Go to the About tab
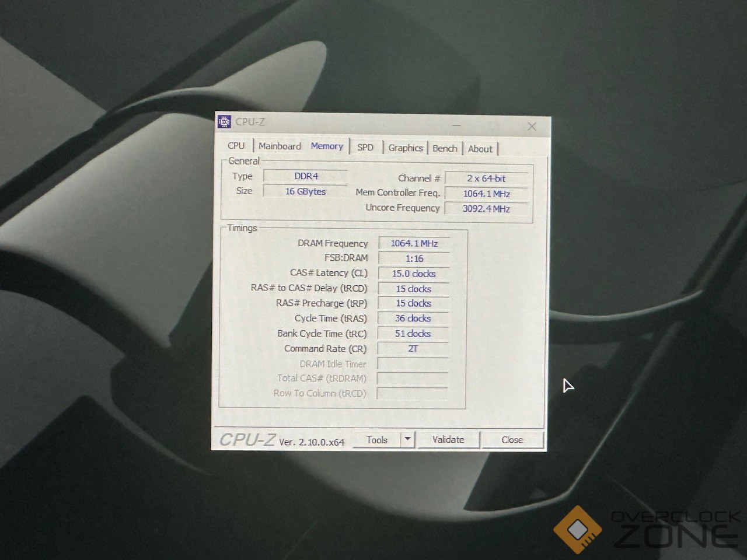The image size is (747, 560). coord(480,149)
